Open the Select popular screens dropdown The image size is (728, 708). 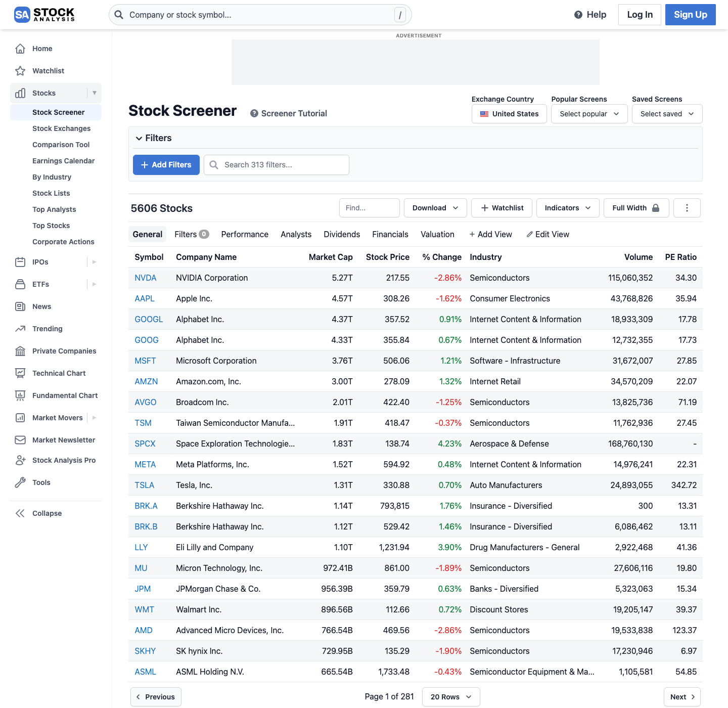click(589, 114)
